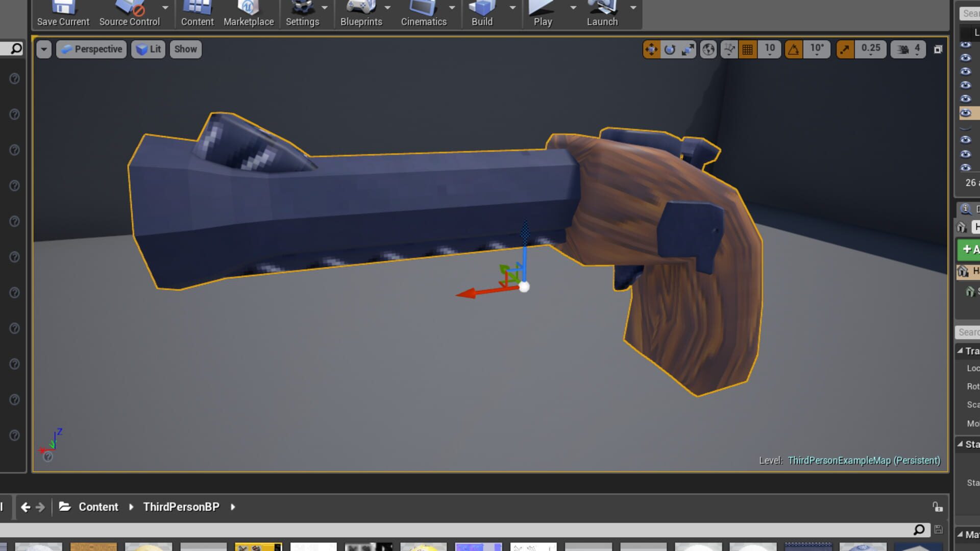Click the ThirdPersonExampleMap (Persistent) level link
This screenshot has width=980, height=551.
pos(864,461)
